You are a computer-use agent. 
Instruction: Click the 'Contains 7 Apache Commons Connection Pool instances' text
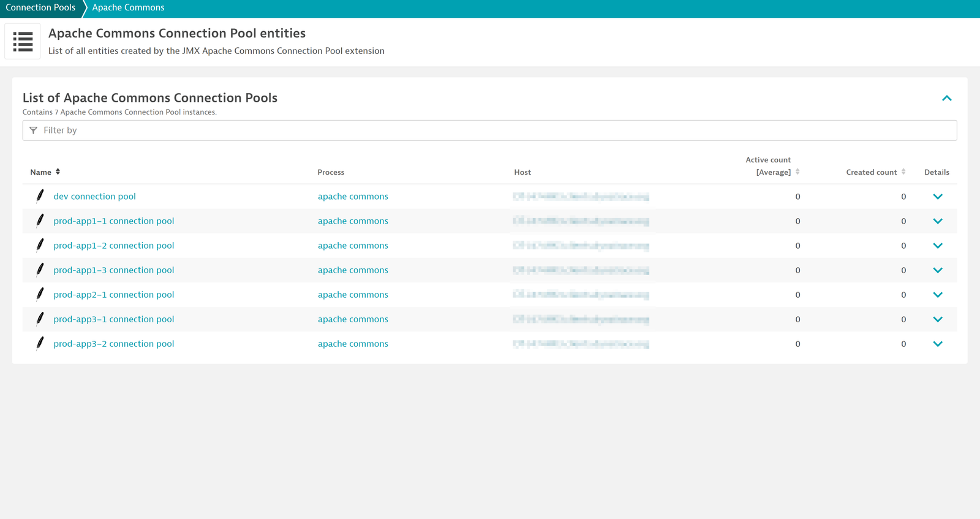(x=119, y=112)
